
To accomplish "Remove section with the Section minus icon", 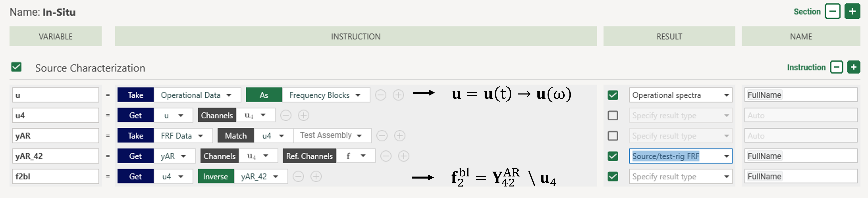I will pos(832,11).
